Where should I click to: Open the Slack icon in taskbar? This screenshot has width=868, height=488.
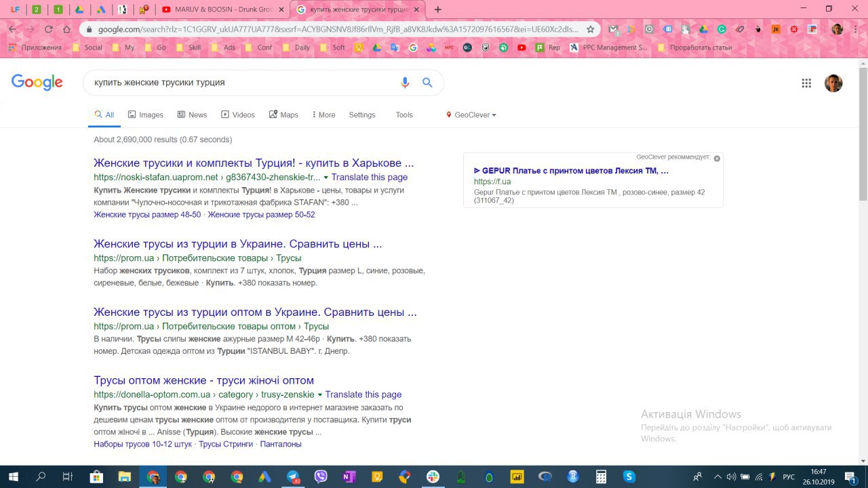tap(433, 476)
